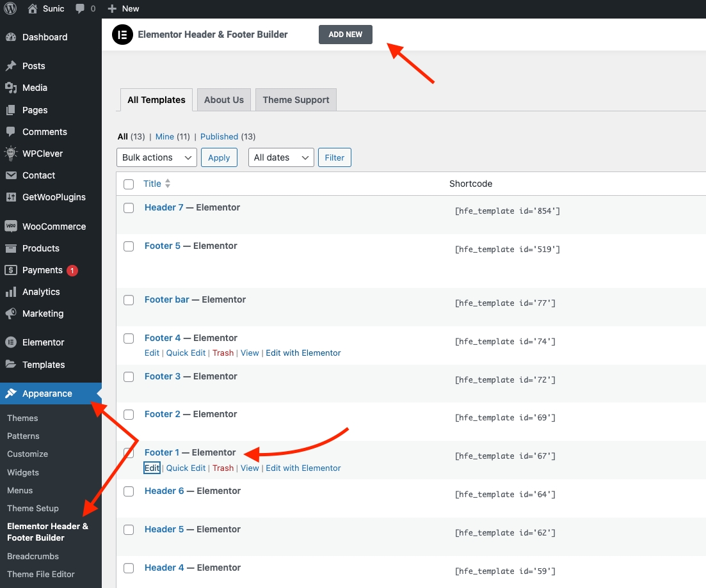The width and height of the screenshot is (706, 588).
Task: Click the WPClever lightbulb icon
Action: click(10, 154)
